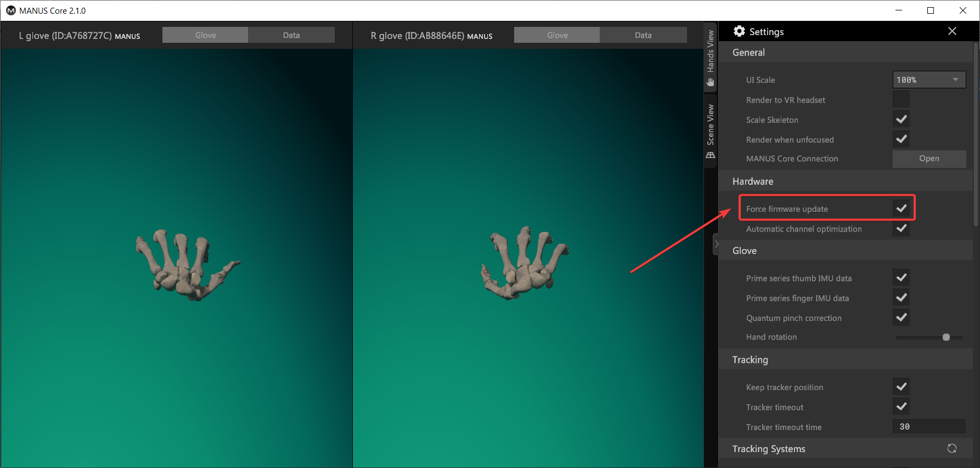The height and width of the screenshot is (468, 980).
Task: Click the Settings gear icon
Action: click(x=739, y=31)
